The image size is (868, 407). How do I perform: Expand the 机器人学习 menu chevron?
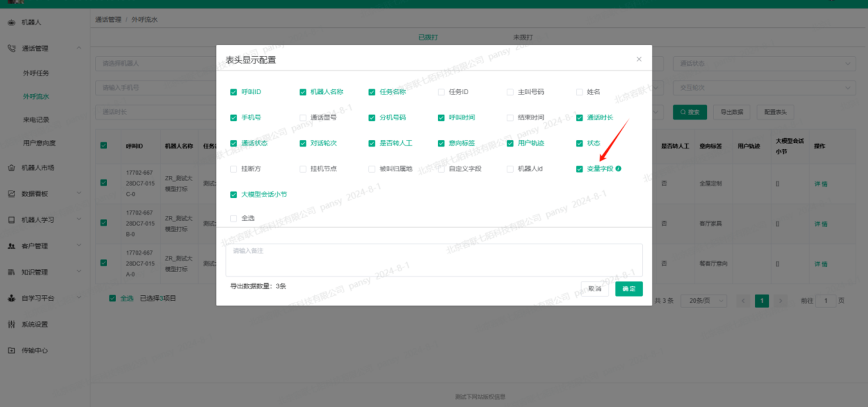79,219
